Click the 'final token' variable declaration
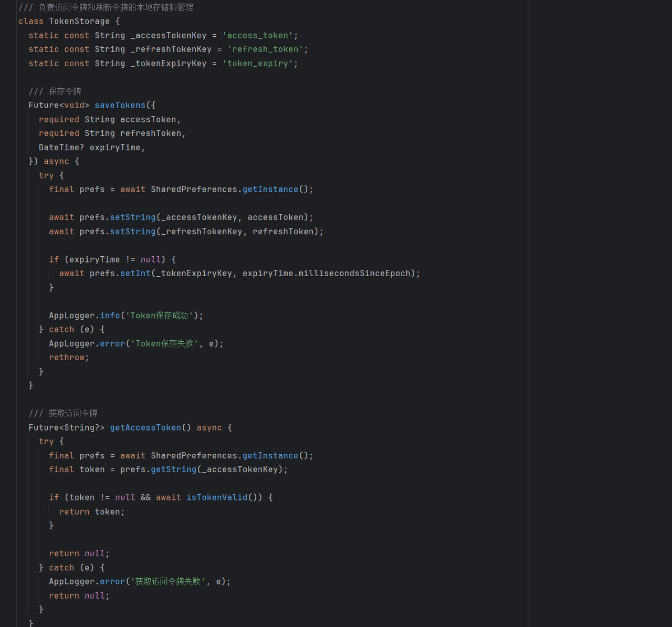Viewport: 672px width, 627px height. [x=77, y=469]
